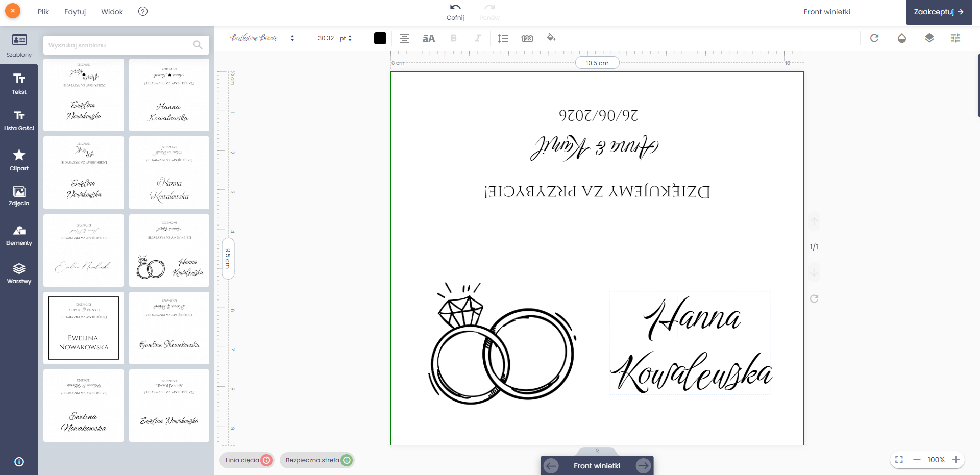Open the 123 numbering tool

point(527,38)
